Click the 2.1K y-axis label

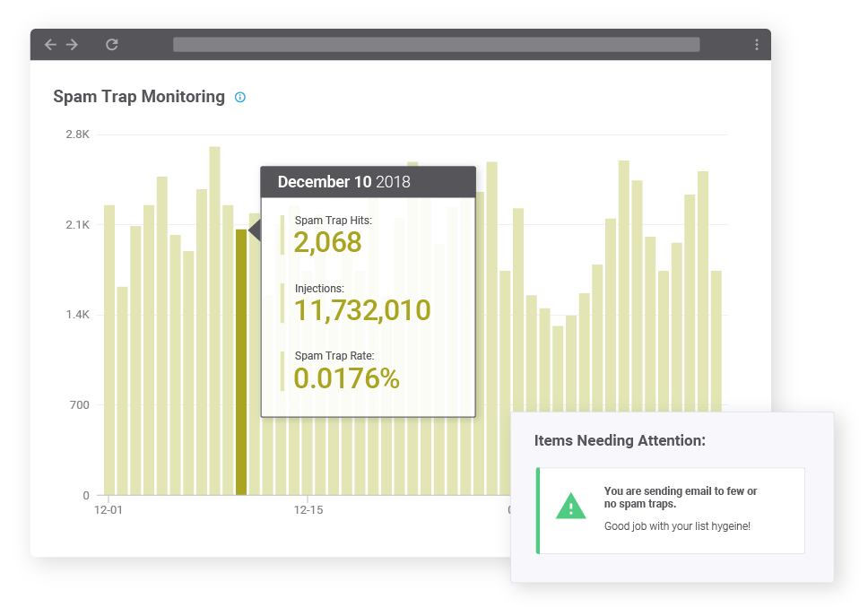tap(77, 225)
